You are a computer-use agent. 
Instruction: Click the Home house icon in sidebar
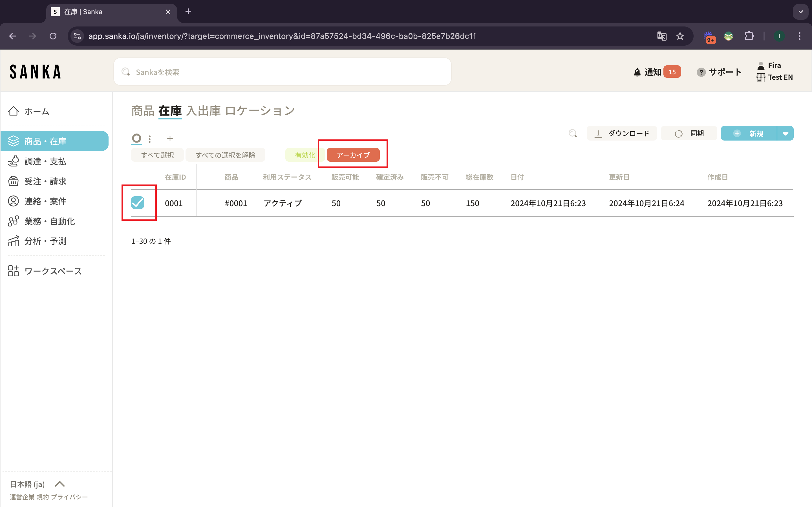coord(14,111)
